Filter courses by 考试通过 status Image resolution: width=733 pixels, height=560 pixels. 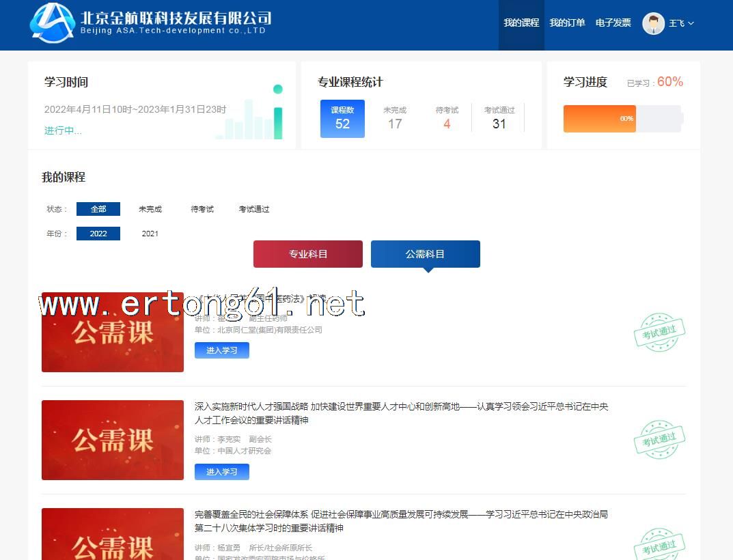[254, 209]
